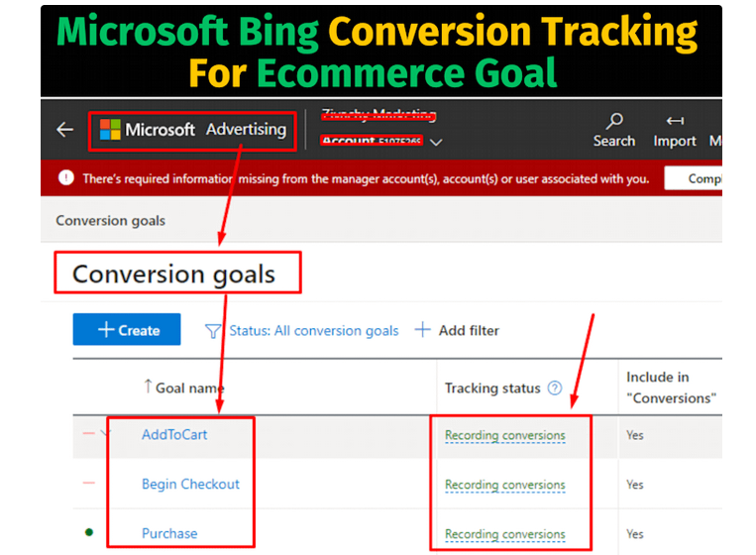Viewport: 756px width, 555px height.
Task: Click the red alert warning icon
Action: coord(66,178)
